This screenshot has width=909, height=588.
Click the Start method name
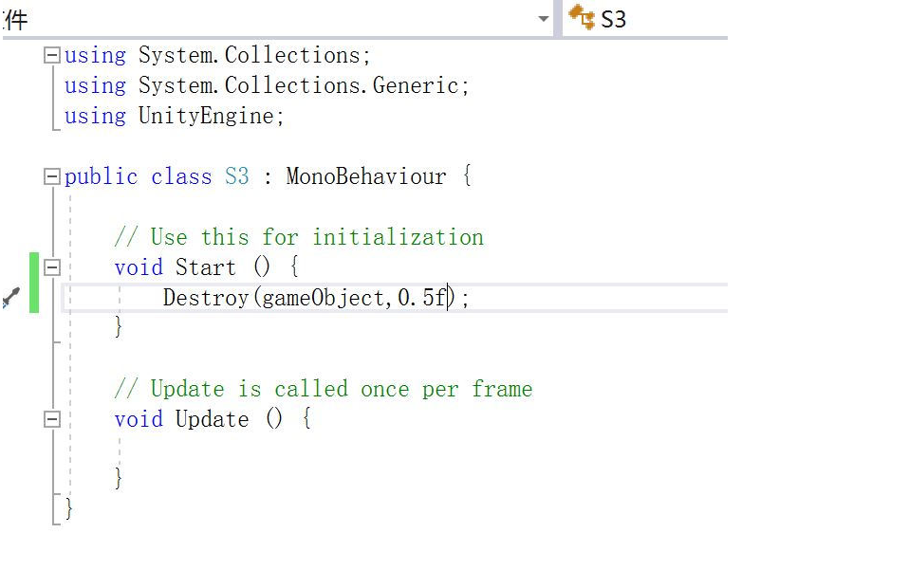pyautogui.click(x=206, y=267)
